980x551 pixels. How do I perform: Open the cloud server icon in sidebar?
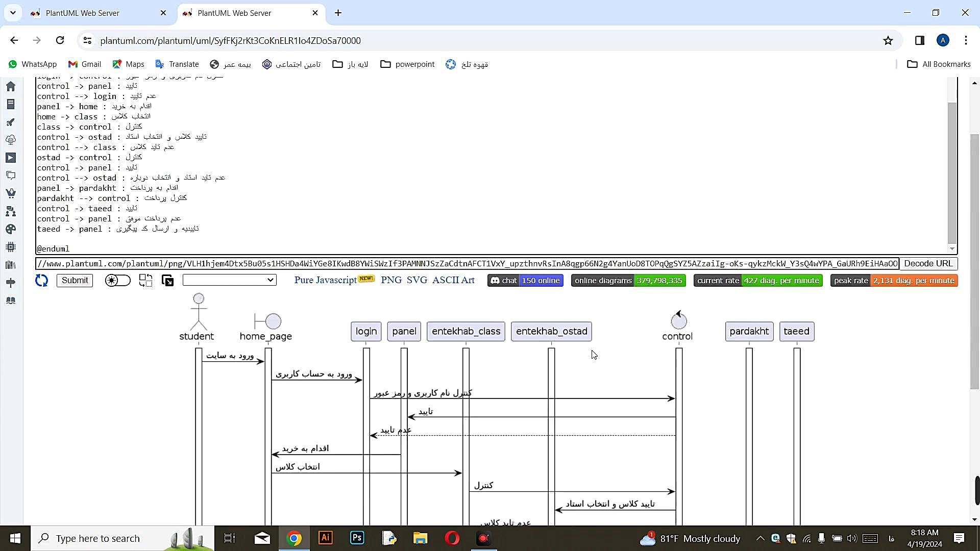(x=11, y=139)
